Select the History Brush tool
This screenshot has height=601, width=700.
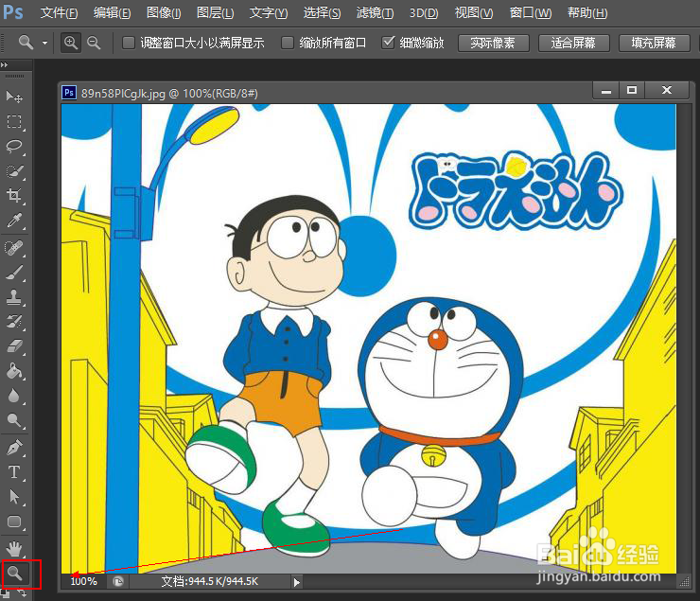click(x=14, y=321)
